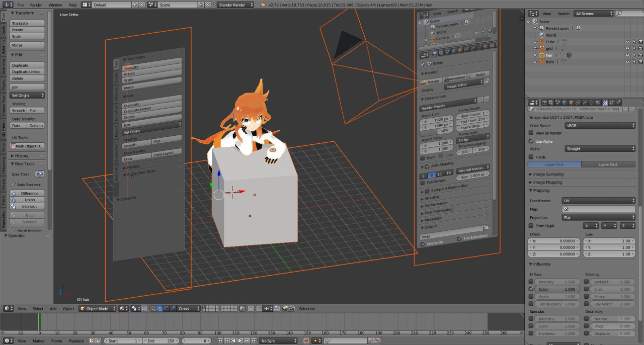Image resolution: width=644 pixels, height=345 pixels.
Task: Select the translate manipulator arrow icon
Action: tap(159, 309)
